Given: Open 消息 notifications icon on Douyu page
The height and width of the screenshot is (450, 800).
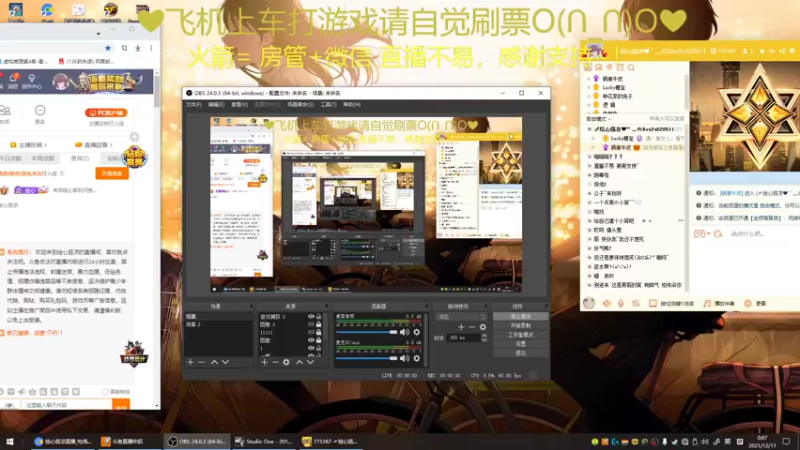Looking at the screenshot, I should tap(12, 81).
